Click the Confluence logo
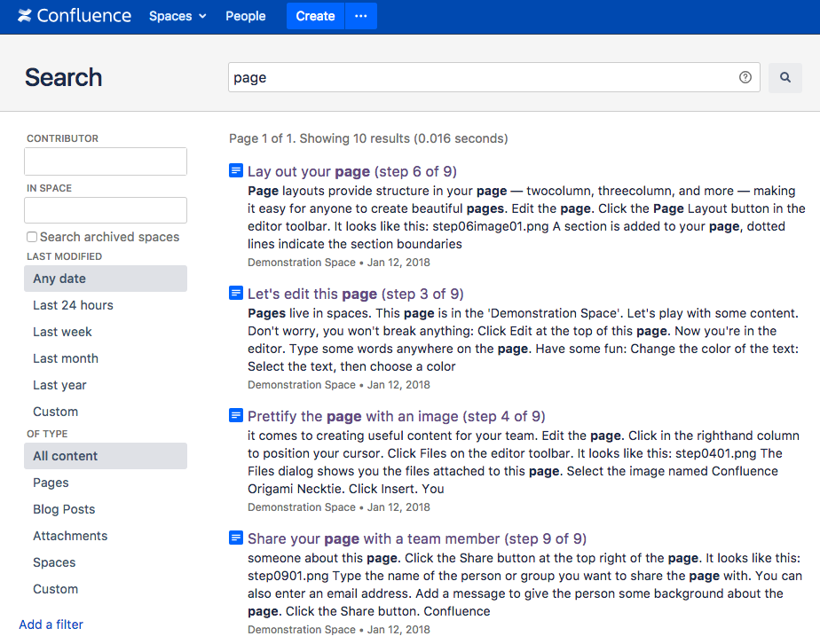Viewport: 820px width, 644px height. pos(74,16)
